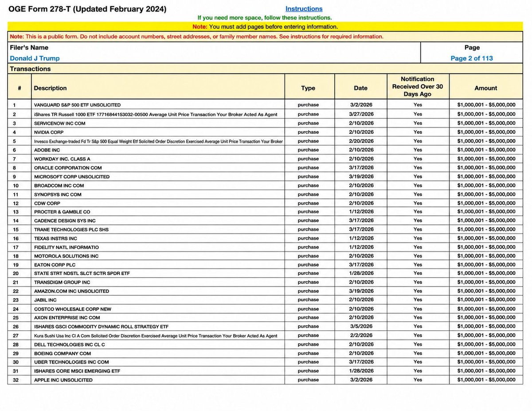
Task: Click the Yes cell in PROCTER & GAMBLE row
Action: coord(418,212)
